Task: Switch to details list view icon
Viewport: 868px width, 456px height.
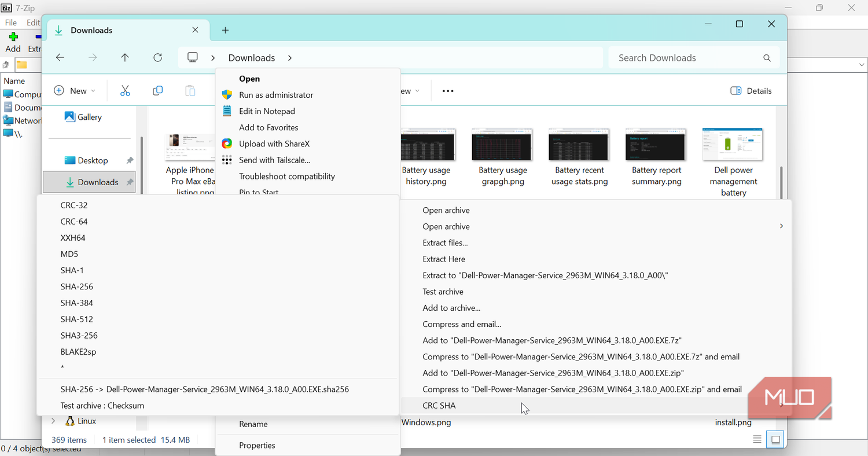Action: pos(757,440)
